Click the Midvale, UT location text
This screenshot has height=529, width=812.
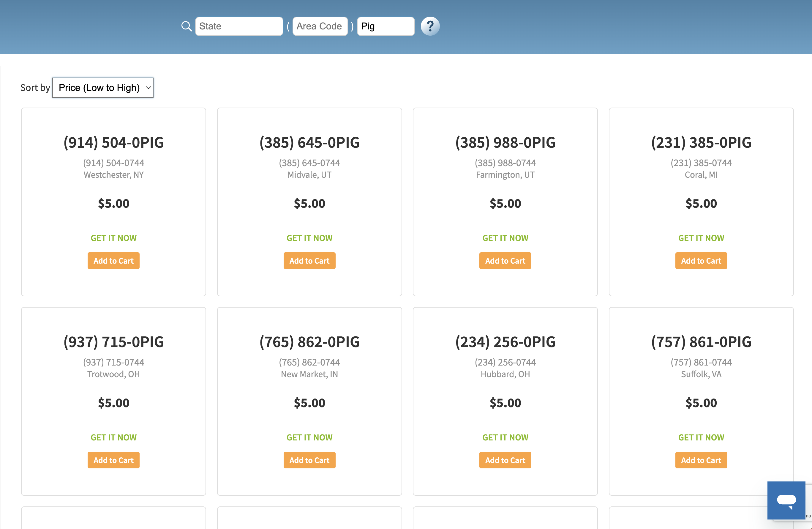point(309,175)
